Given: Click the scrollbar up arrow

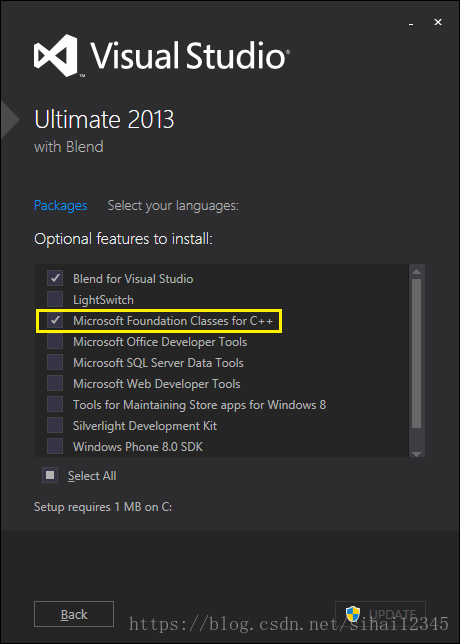Looking at the screenshot, I should (x=416, y=271).
